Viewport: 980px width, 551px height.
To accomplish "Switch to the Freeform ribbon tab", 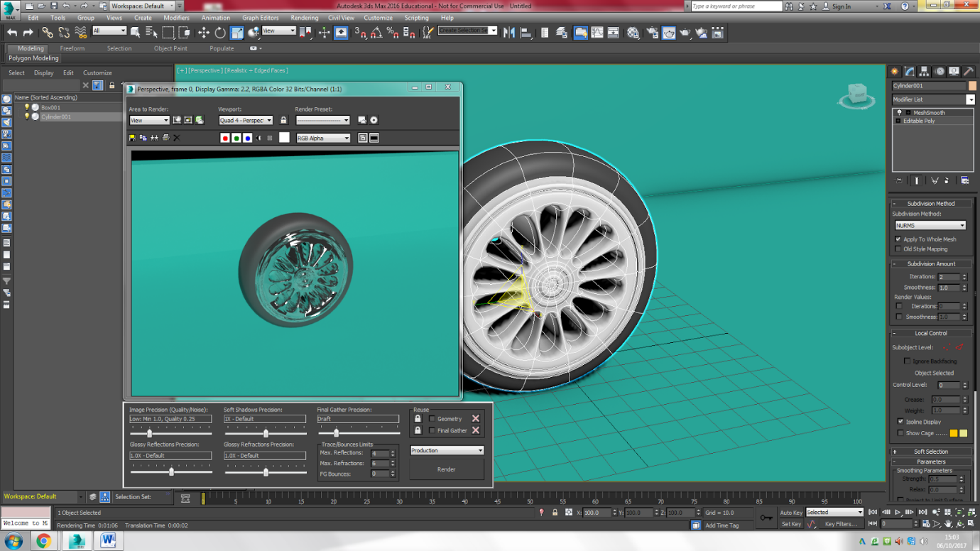I will tap(72, 48).
